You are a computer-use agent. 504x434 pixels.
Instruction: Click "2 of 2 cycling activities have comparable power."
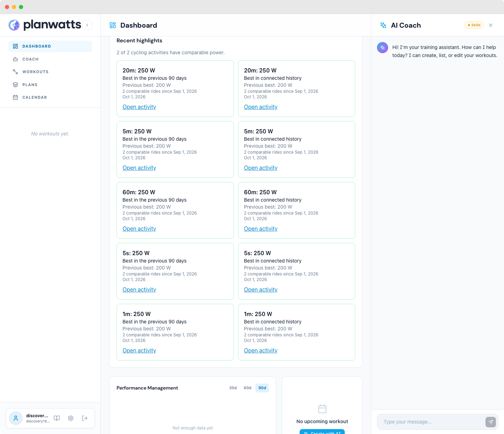click(x=170, y=52)
